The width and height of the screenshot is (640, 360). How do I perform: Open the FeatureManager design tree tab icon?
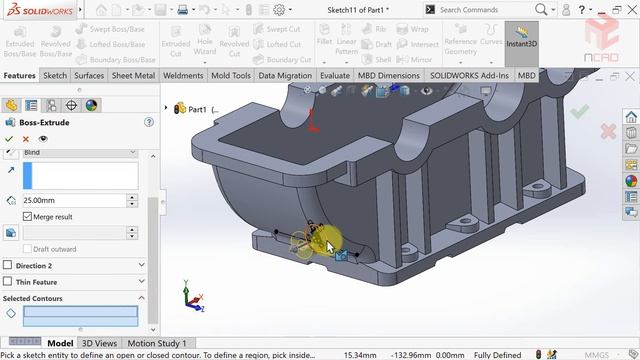[11, 105]
